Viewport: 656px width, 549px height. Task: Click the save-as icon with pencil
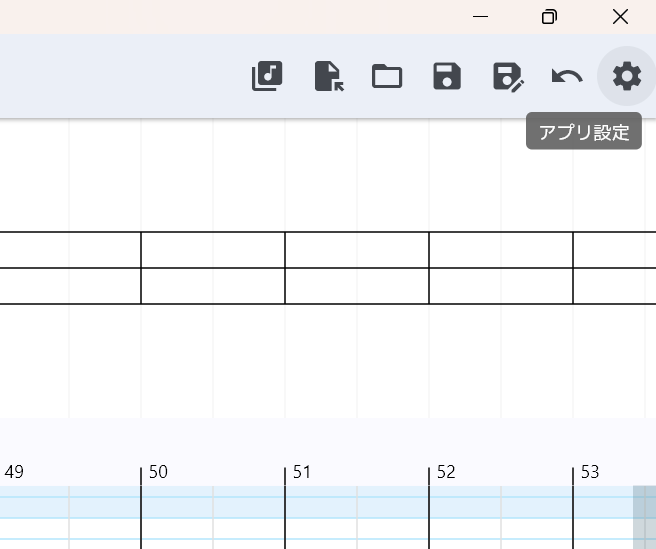pyautogui.click(x=508, y=76)
